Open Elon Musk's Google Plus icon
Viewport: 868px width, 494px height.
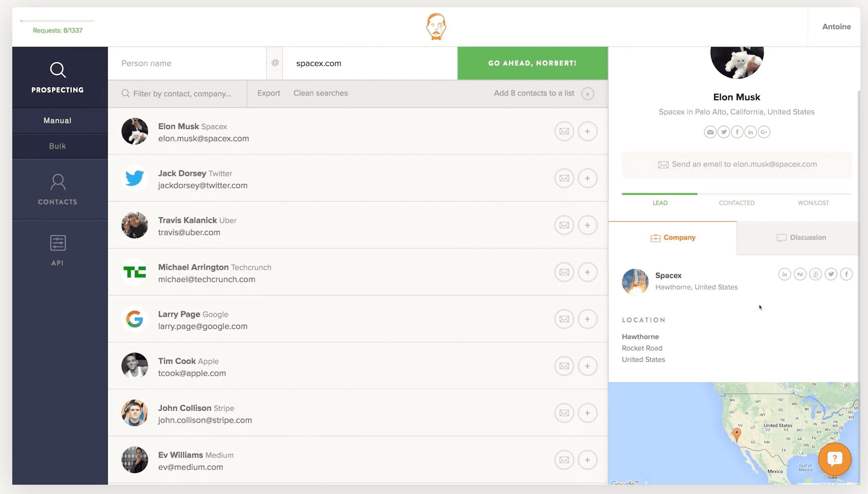[764, 132]
